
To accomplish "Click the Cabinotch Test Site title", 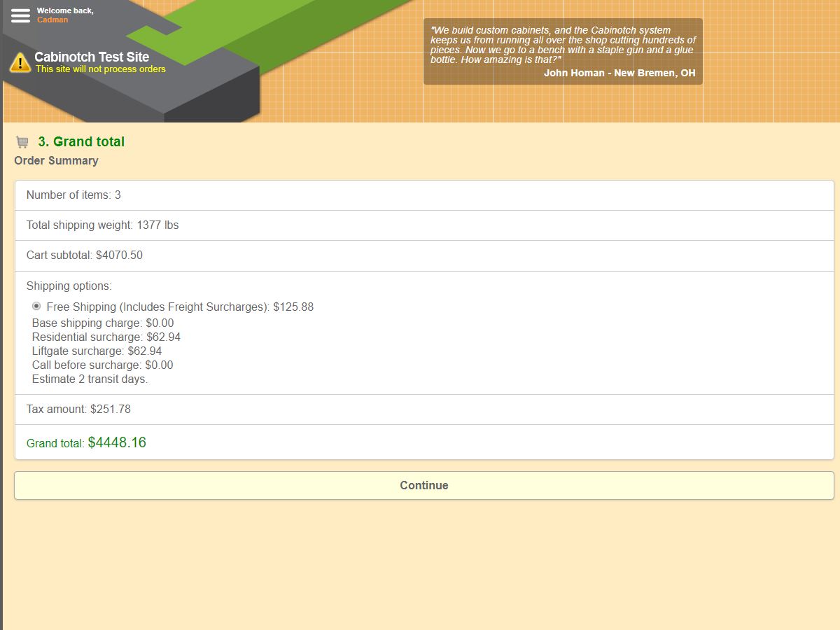I will point(92,57).
